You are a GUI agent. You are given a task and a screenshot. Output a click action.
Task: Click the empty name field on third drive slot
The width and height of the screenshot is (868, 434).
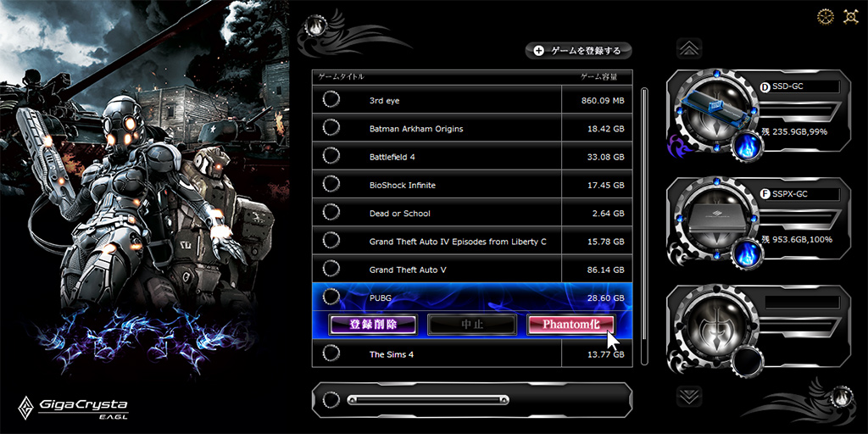pos(802,303)
